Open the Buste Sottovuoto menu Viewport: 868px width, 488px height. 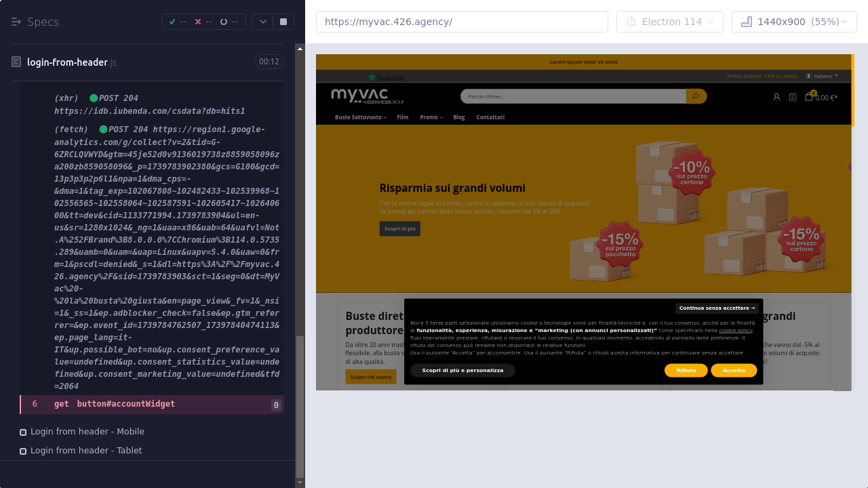point(360,117)
